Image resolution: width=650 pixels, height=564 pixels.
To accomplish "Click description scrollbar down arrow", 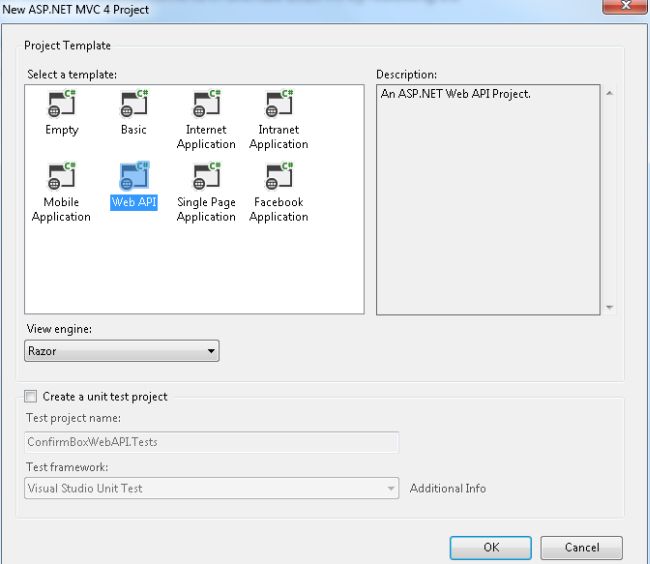I will 609,307.
